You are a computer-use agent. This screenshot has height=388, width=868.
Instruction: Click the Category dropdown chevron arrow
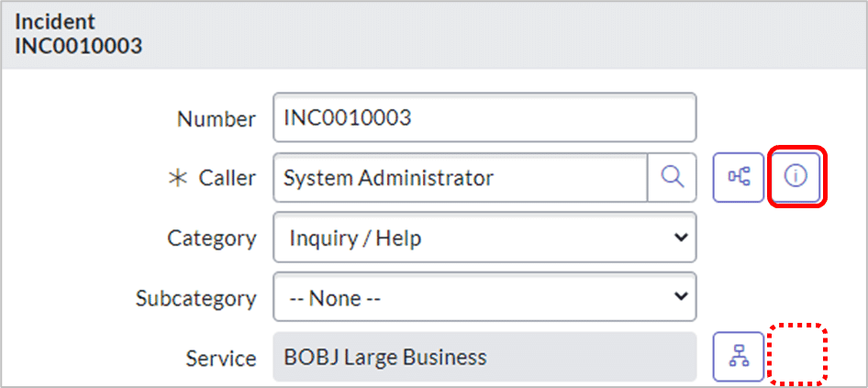680,238
